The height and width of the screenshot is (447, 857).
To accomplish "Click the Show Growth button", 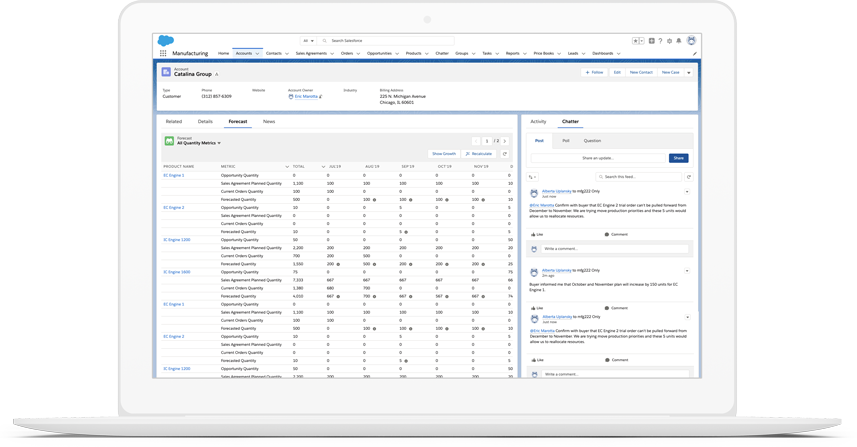I will [444, 154].
